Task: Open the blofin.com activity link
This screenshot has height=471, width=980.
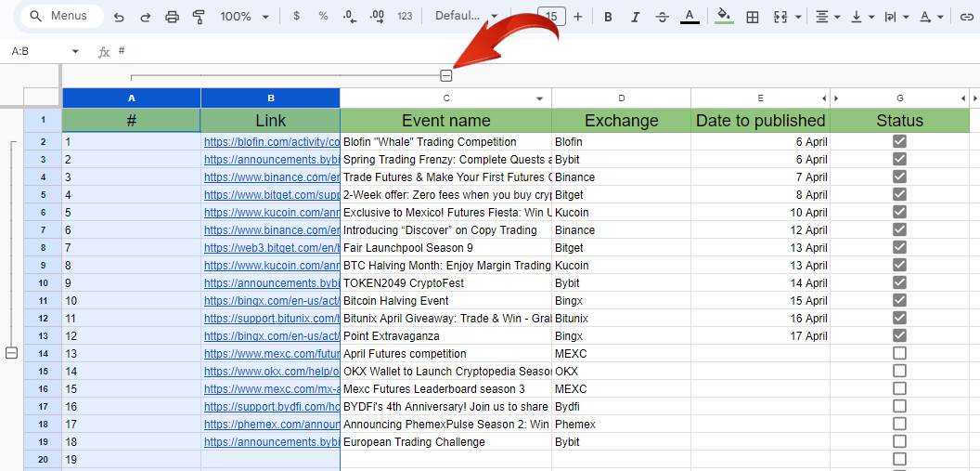Action: pyautogui.click(x=272, y=142)
